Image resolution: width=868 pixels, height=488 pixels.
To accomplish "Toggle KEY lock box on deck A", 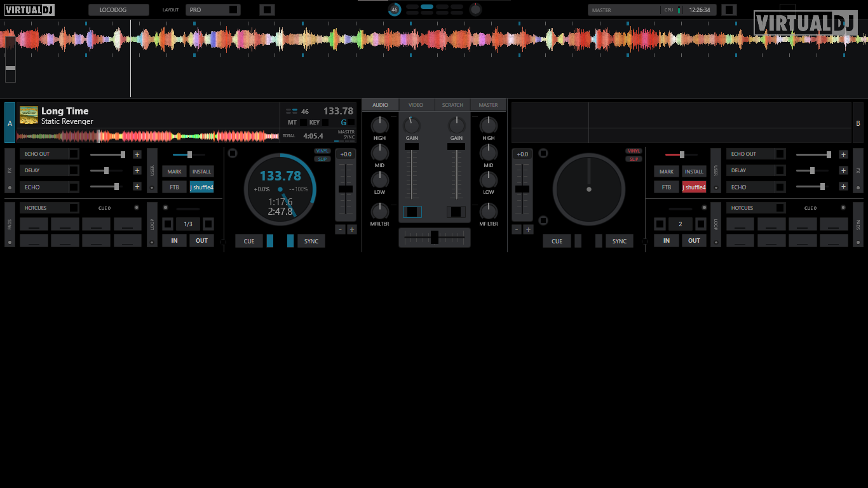I will (x=325, y=122).
